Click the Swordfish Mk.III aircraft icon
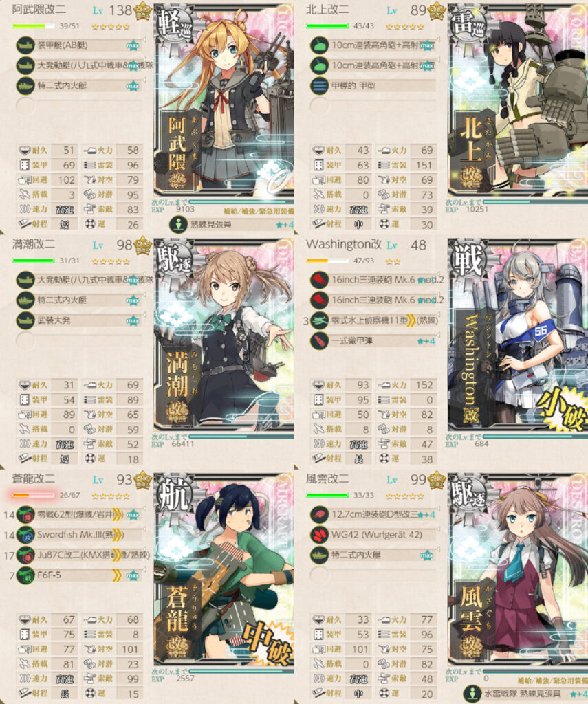 pyautogui.click(x=25, y=535)
